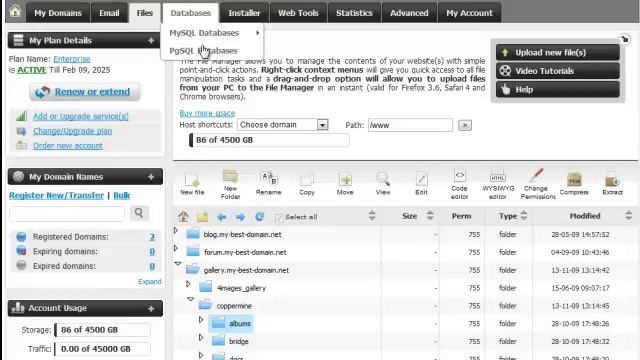Expand the blog.my-best-domain.net folder

[x=176, y=231]
